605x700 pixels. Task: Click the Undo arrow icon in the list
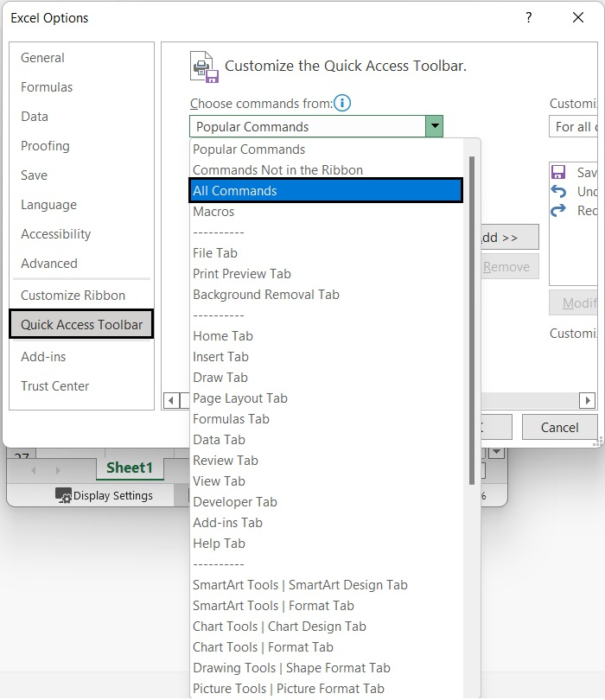click(558, 192)
